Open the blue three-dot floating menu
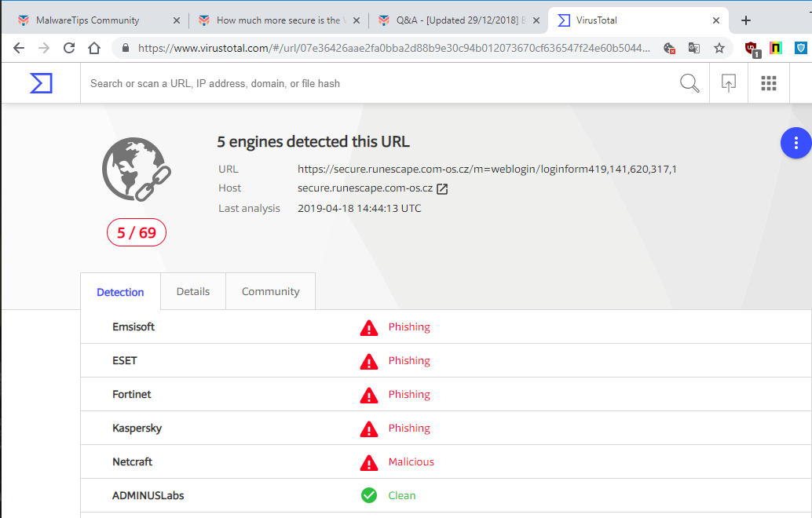The height and width of the screenshot is (518, 812). (796, 143)
